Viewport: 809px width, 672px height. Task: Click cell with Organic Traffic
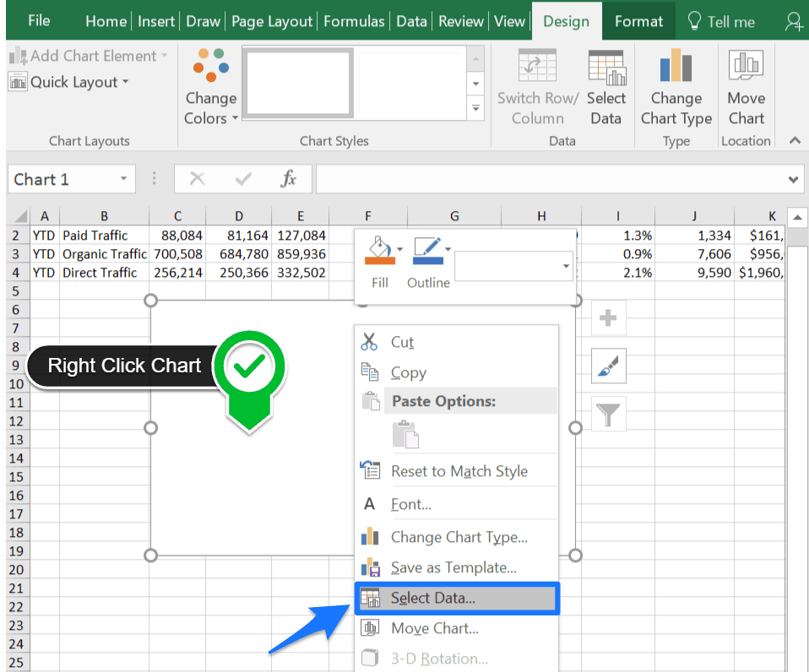pos(104,254)
